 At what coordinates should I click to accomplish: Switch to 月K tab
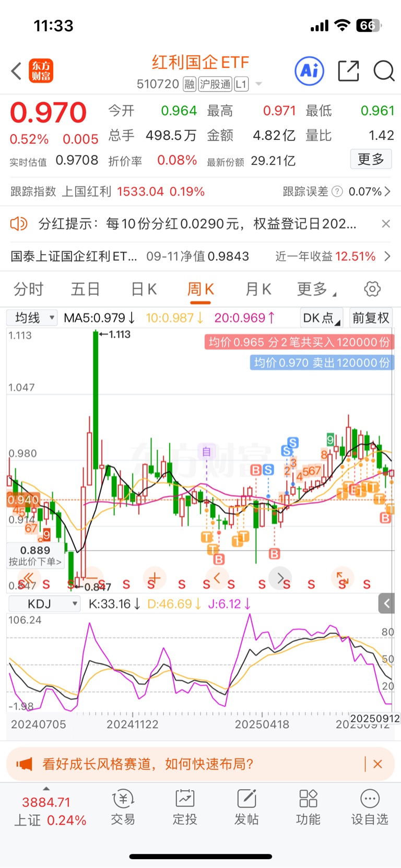coord(258,289)
